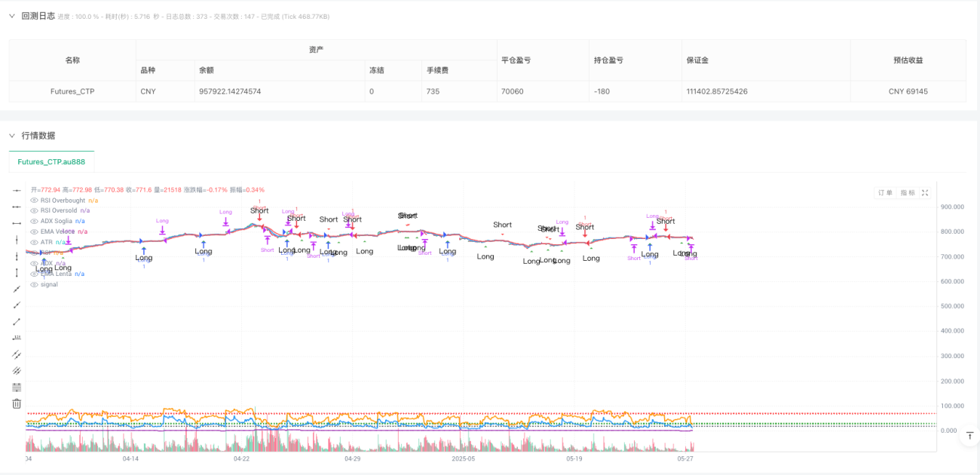
Task: Click the 04-22 date axis label
Action: tap(241, 458)
